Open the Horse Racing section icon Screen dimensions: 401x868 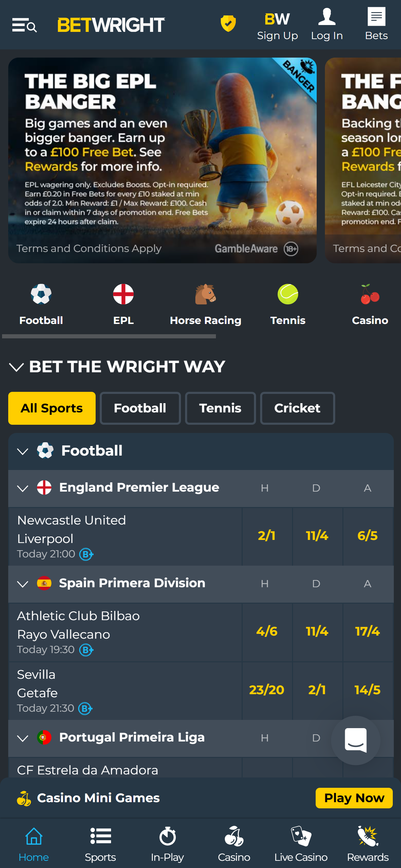coord(205,294)
